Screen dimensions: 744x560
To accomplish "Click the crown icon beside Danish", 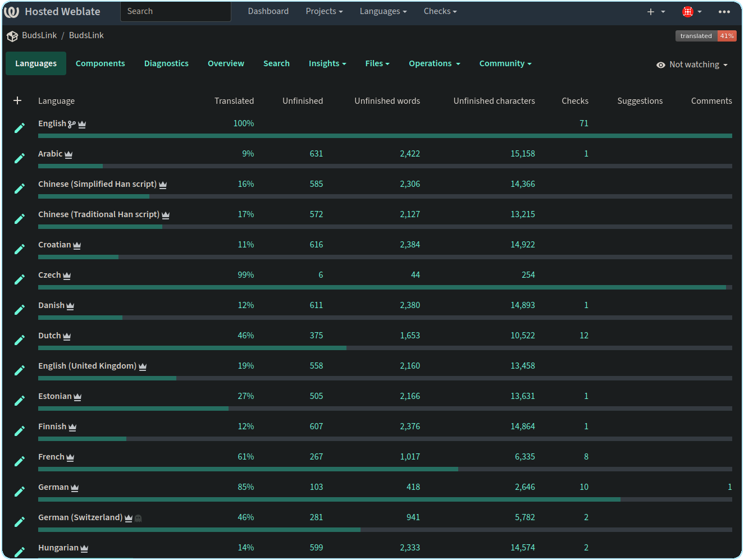I will coord(70,306).
